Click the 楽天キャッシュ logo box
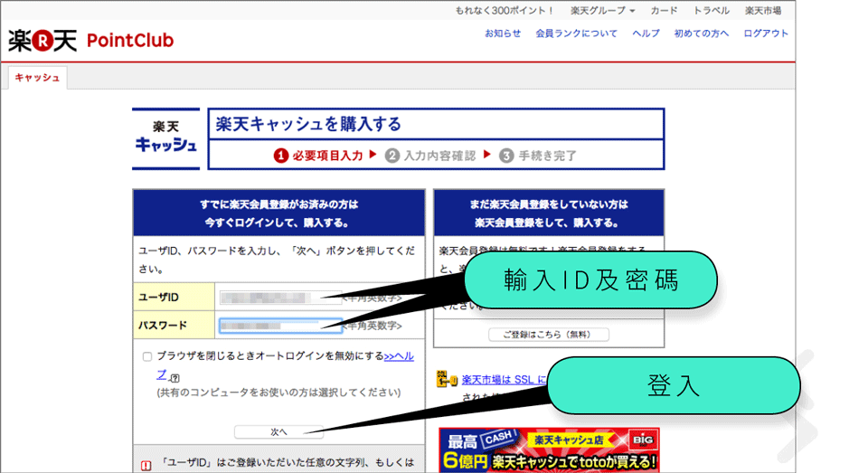 tap(166, 138)
